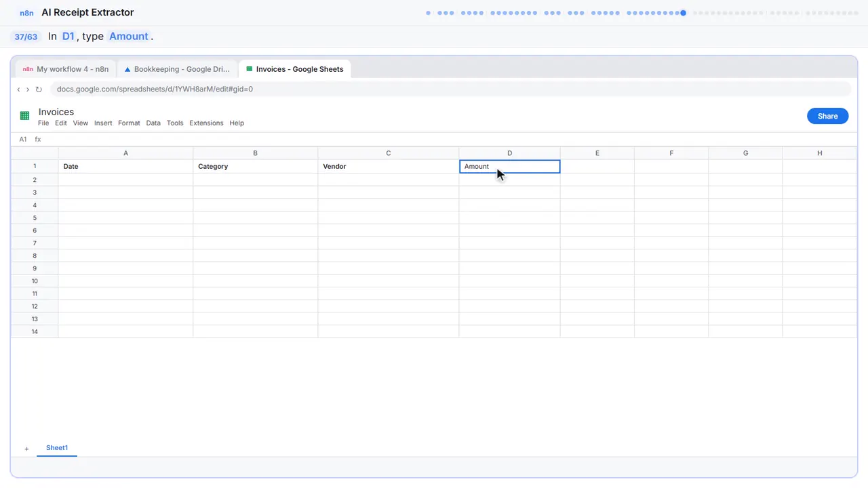Select column D header
The width and height of the screenshot is (868, 488).
[x=509, y=153]
